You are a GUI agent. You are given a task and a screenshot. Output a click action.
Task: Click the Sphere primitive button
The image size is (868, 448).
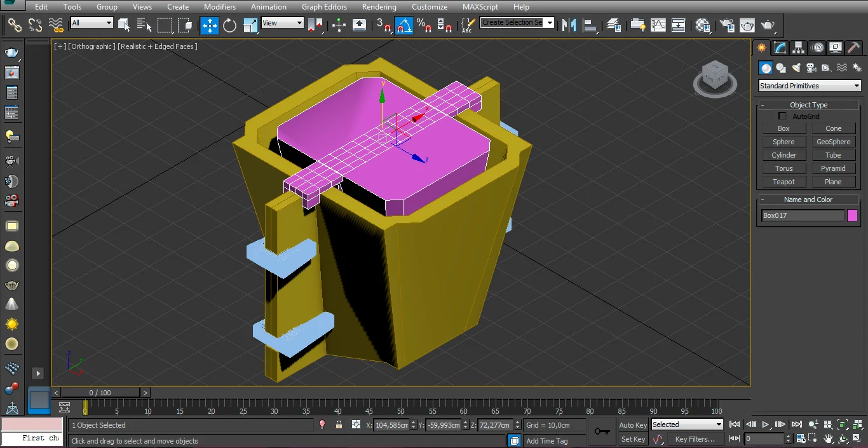click(784, 142)
